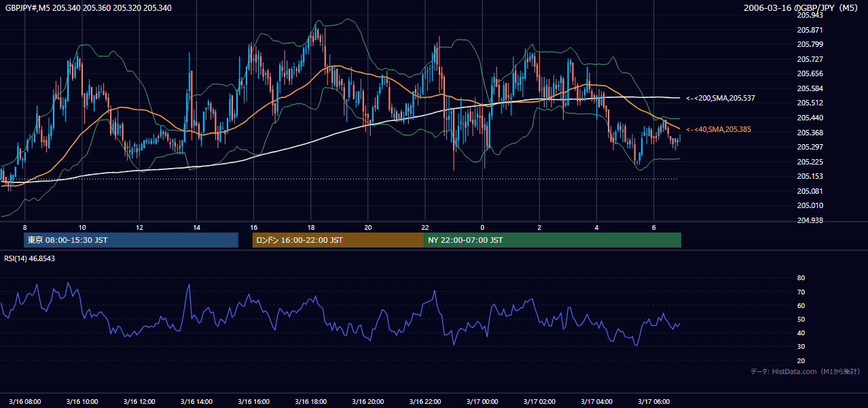Click hour label 22 below the price chart

(424, 227)
